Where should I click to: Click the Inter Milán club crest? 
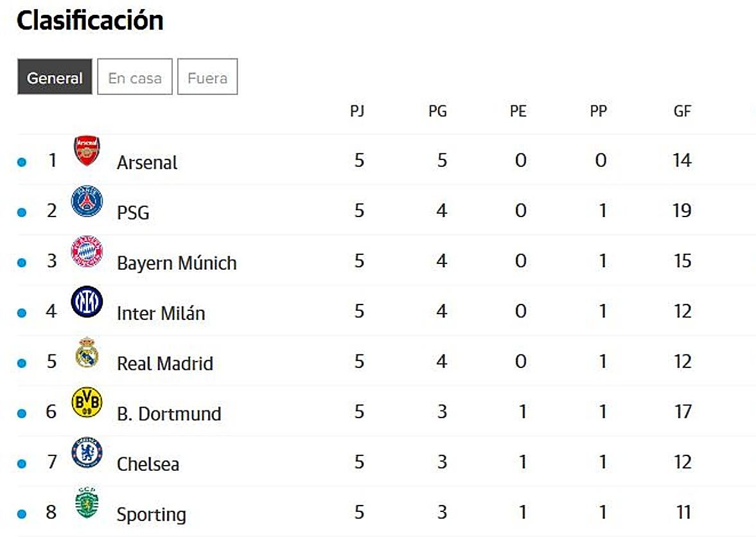click(87, 302)
